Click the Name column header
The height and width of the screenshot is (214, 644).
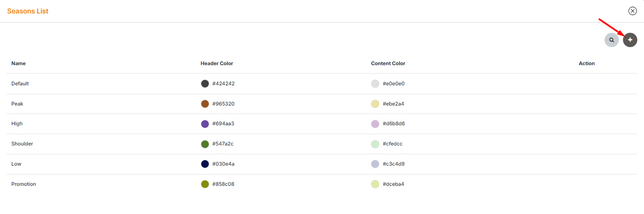tap(18, 63)
